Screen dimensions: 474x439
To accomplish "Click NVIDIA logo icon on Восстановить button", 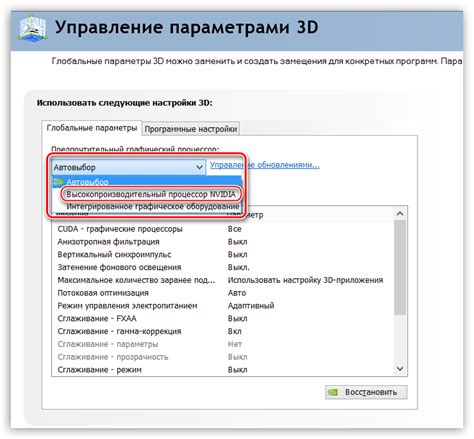I will point(333,392).
